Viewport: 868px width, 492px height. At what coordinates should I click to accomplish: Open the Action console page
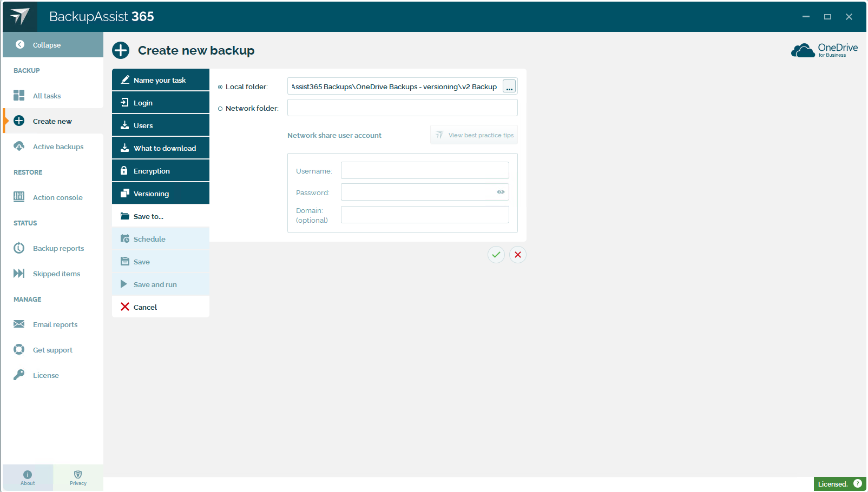pyautogui.click(x=53, y=197)
